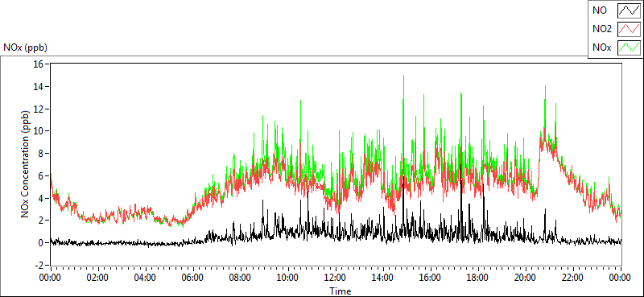Click the 04:00 time axis marker
The height and width of the screenshot is (297, 644).
146,278
